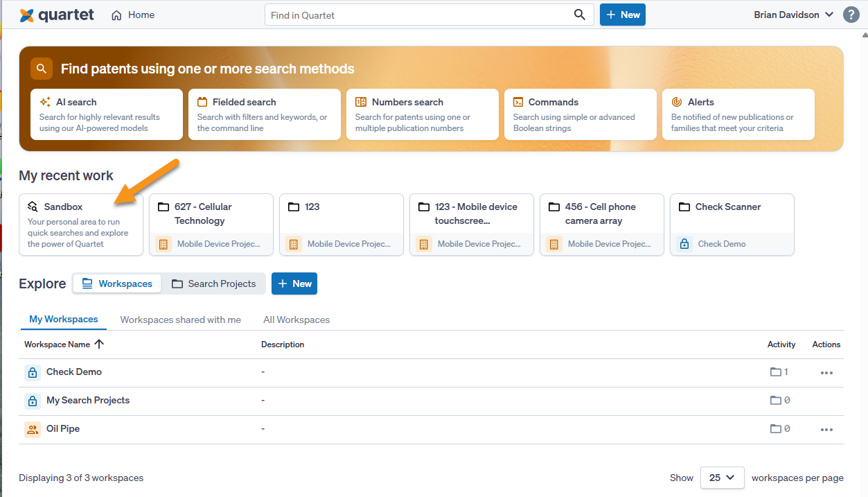Click the magnifier icon in search bar

click(580, 15)
